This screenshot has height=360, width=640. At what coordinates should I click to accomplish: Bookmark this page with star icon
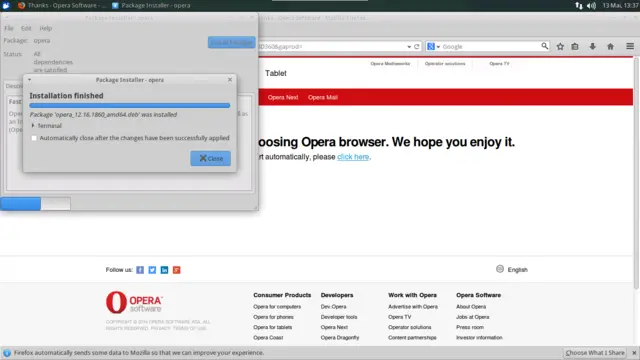click(560, 47)
